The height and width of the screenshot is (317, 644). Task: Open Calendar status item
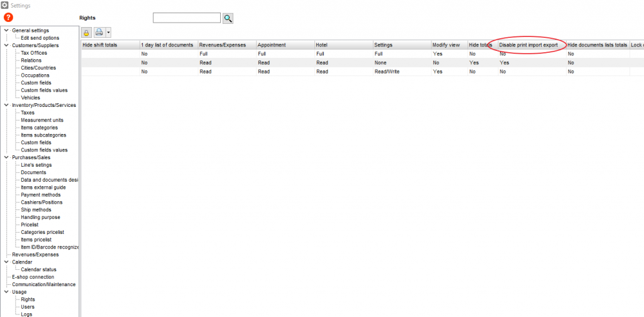tap(43, 269)
